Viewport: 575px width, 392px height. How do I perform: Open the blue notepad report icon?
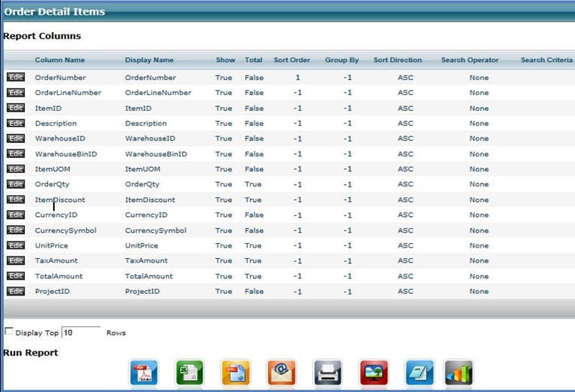[x=419, y=373]
